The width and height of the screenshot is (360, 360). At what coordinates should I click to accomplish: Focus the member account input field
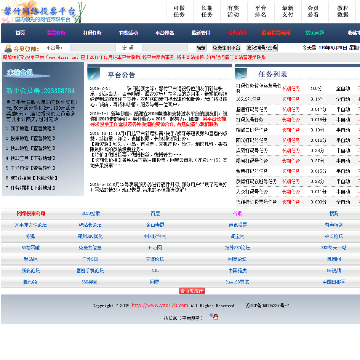pos(93,48)
